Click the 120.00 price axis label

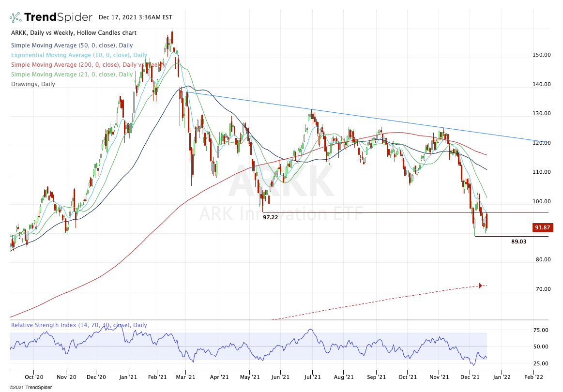[541, 143]
